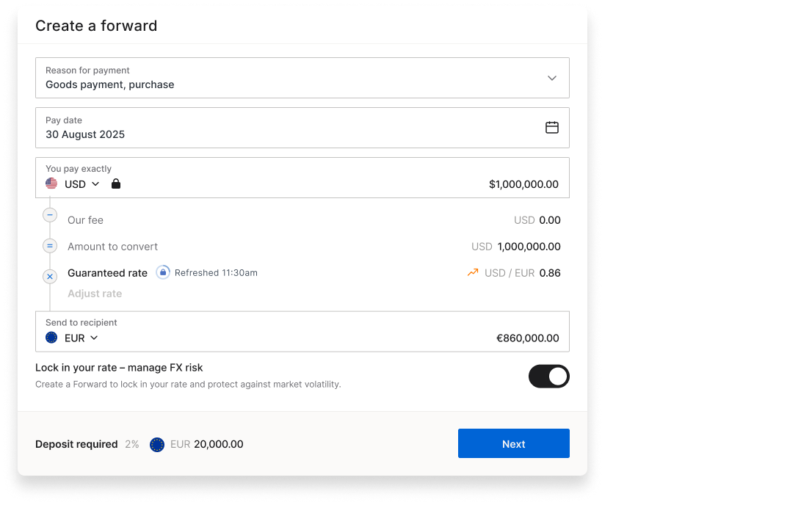Disable the Lock in your rate toggle
Viewport: 812px width, 505px height.
point(548,377)
